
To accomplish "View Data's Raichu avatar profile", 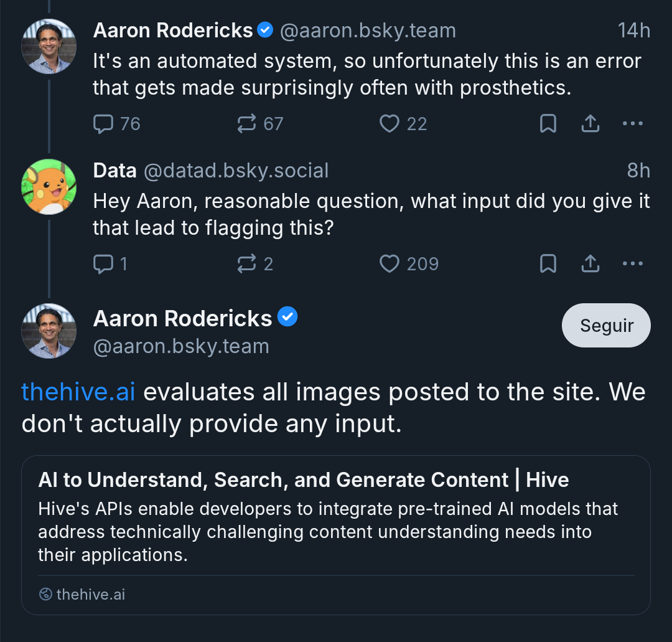I will coord(49,186).
